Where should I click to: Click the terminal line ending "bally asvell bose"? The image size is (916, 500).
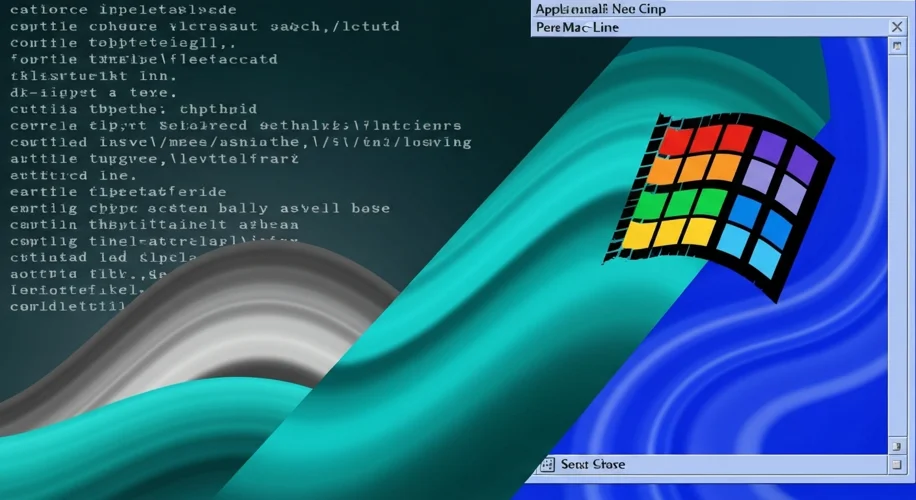[200, 208]
